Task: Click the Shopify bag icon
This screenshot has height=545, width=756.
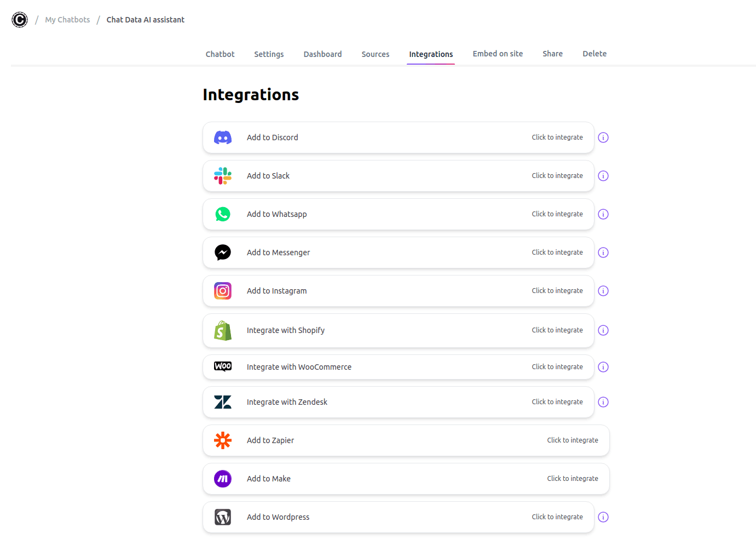Action: (x=223, y=330)
